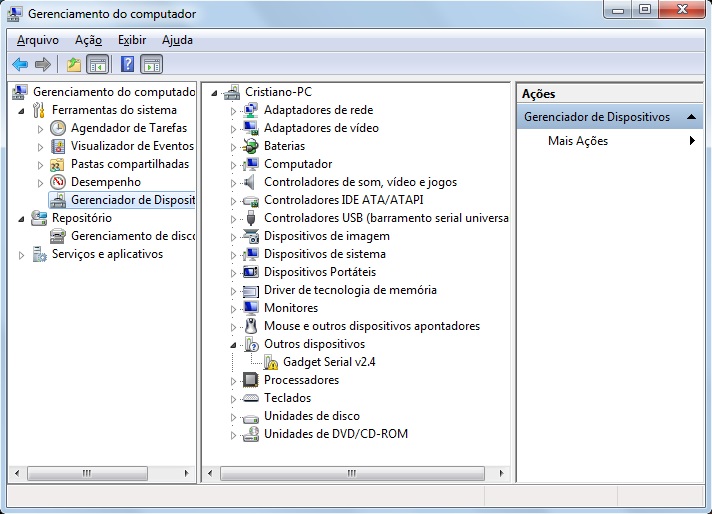Collapse the Outros dispositivos node
This screenshot has width=712, height=514.
233,344
